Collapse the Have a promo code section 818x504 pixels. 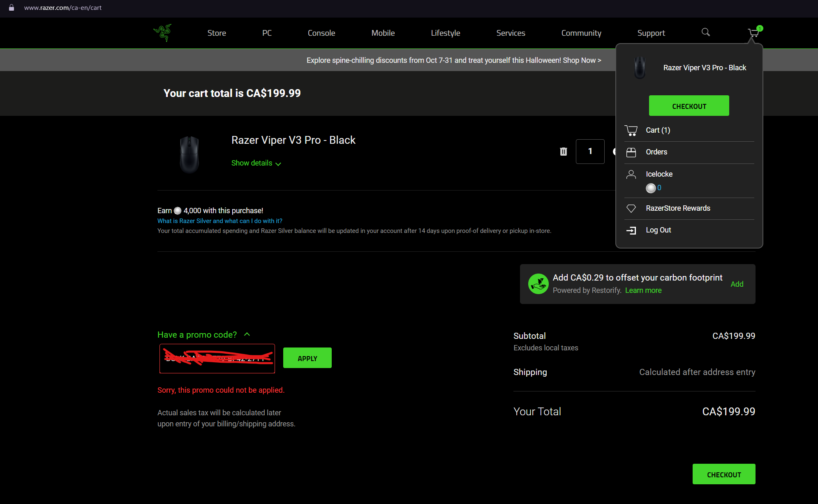tap(204, 335)
